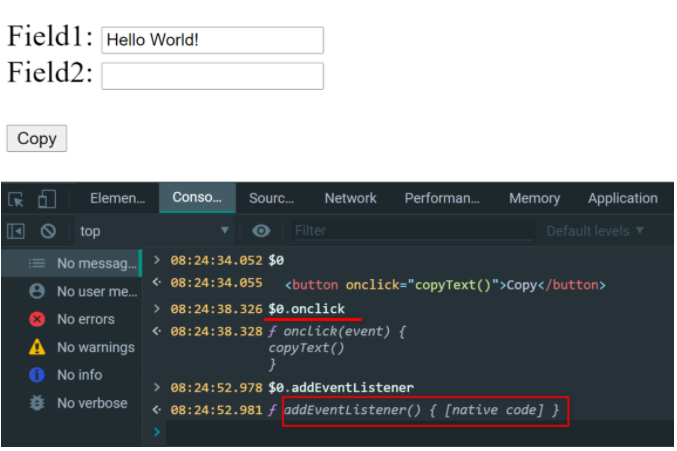Switch to the Network tab
Viewport: 677px width, 451px height.
click(x=350, y=198)
